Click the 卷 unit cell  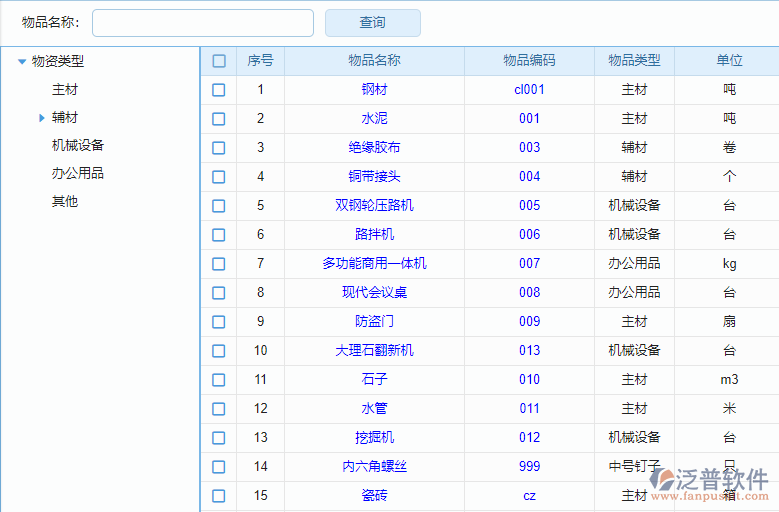(x=729, y=147)
